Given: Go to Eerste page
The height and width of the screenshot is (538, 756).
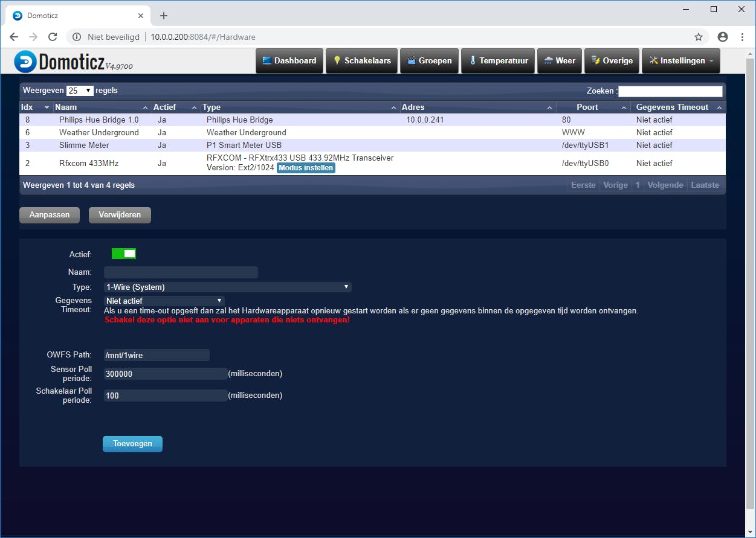Looking at the screenshot, I should pos(583,185).
